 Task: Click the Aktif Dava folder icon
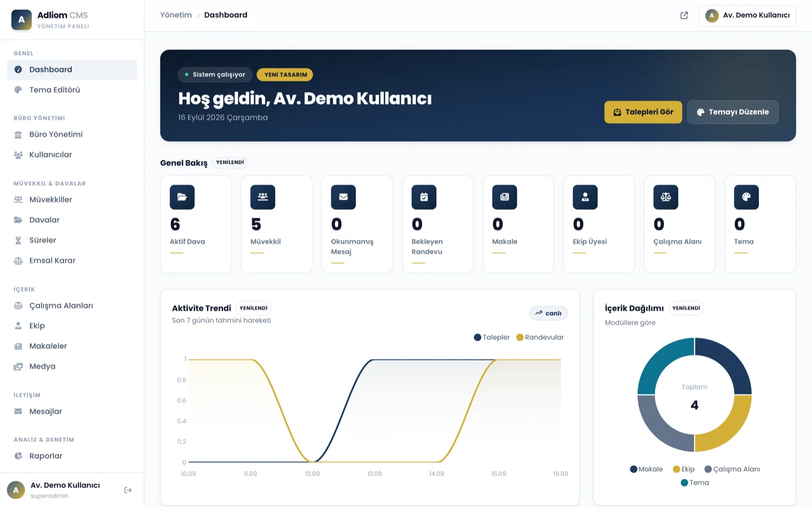point(182,197)
